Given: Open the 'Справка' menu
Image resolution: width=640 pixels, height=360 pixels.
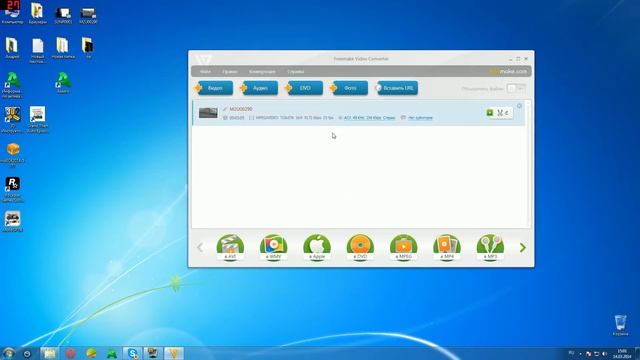Looking at the screenshot, I should point(296,71).
